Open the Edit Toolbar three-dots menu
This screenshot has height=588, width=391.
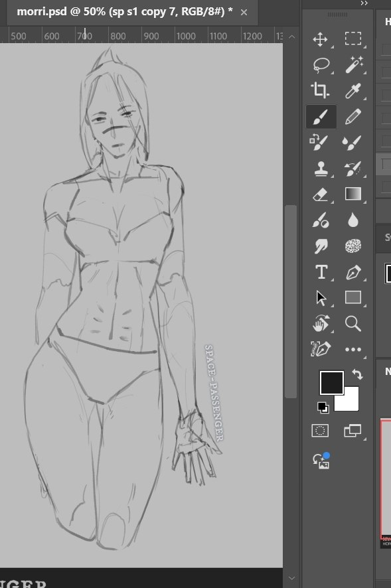[x=352, y=350]
